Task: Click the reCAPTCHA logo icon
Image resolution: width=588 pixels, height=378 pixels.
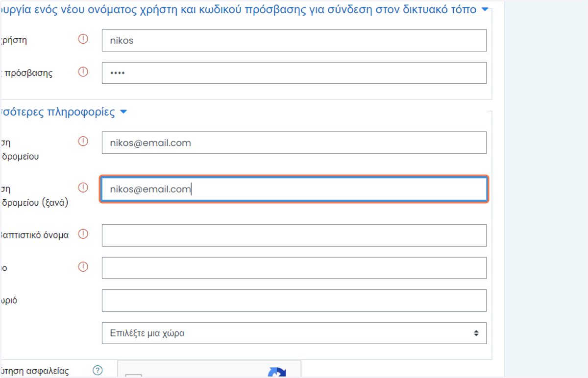Action: click(277, 373)
